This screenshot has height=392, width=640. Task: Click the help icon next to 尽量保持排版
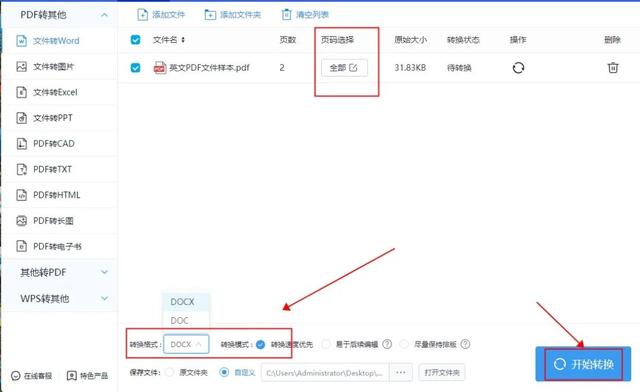click(465, 344)
